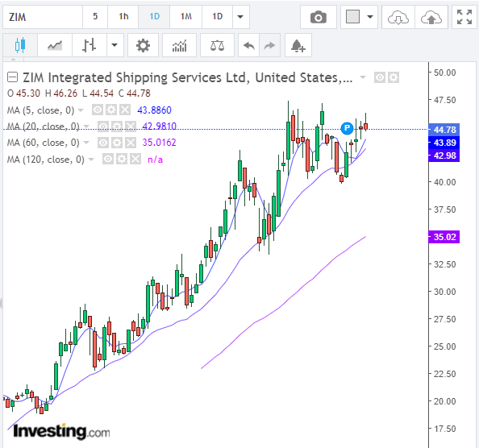Redo the chart action
The height and width of the screenshot is (448, 479).
269,45
